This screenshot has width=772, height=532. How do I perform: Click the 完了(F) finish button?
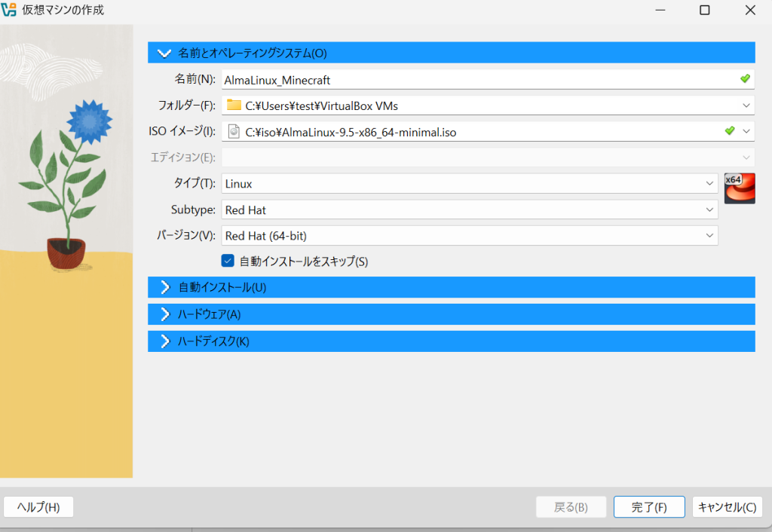pos(649,507)
